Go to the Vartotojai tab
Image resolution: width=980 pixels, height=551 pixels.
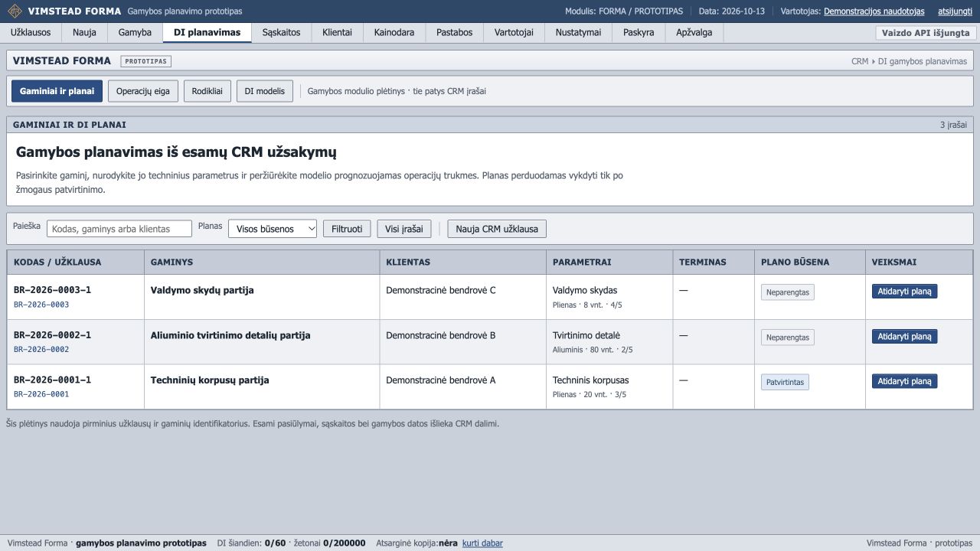(514, 33)
